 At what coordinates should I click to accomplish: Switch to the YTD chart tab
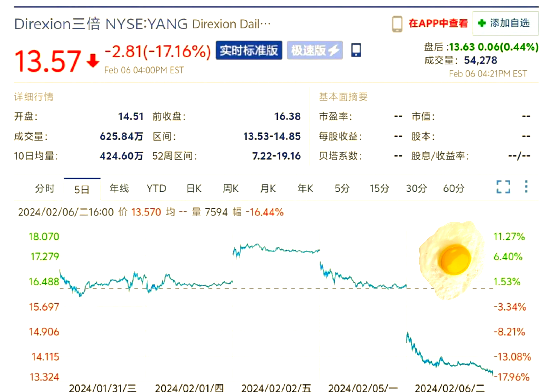tap(157, 189)
